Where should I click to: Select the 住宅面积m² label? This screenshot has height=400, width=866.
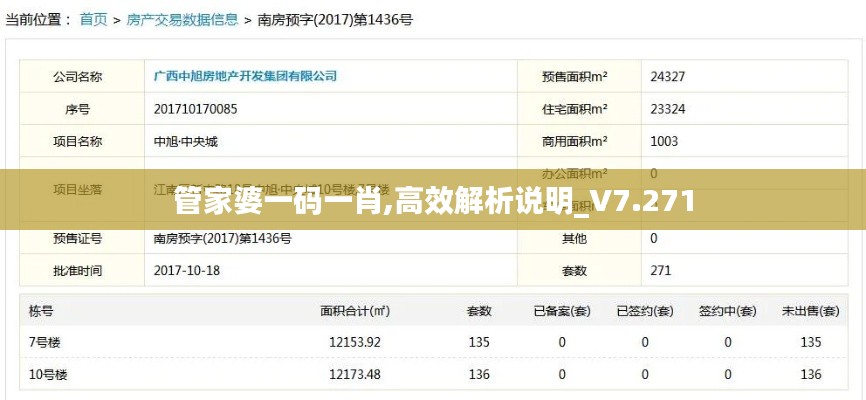click(574, 109)
